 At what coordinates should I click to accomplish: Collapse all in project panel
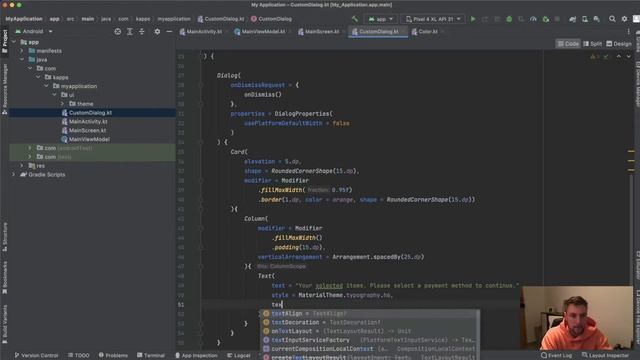(x=142, y=31)
